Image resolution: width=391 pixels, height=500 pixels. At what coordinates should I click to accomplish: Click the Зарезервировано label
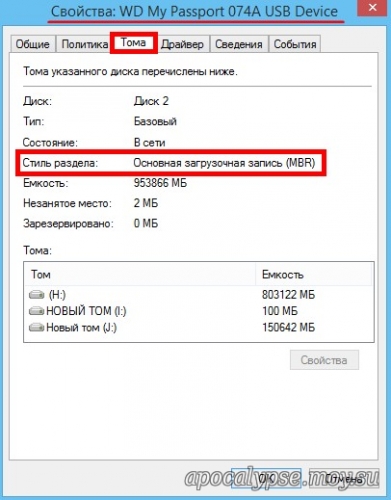coord(68,224)
